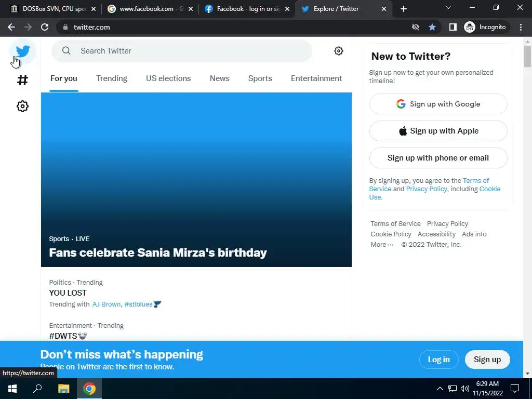
Task: Switch to the www.facebook.com Google tab
Action: click(x=149, y=9)
